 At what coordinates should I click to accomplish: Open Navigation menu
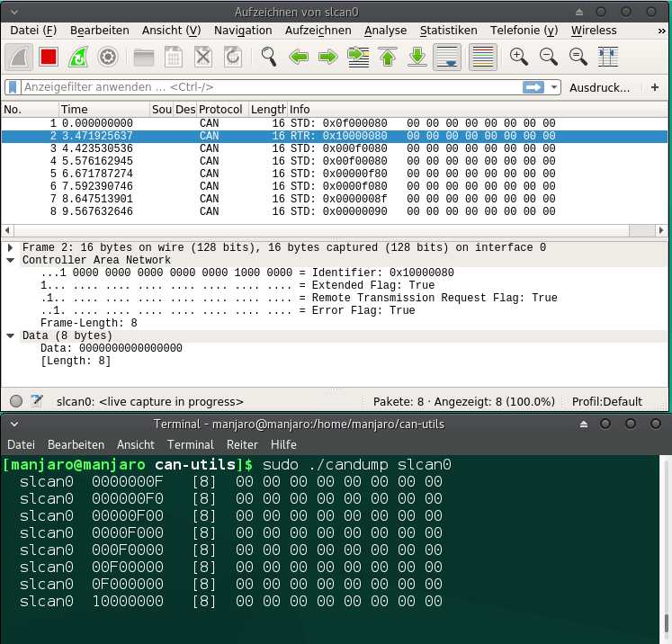(243, 31)
